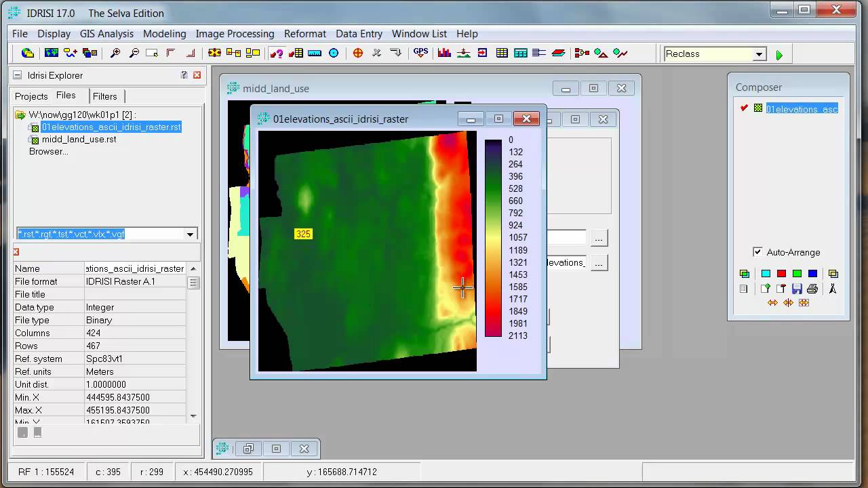Toggle the Auto-Arrange checkbox

point(757,252)
